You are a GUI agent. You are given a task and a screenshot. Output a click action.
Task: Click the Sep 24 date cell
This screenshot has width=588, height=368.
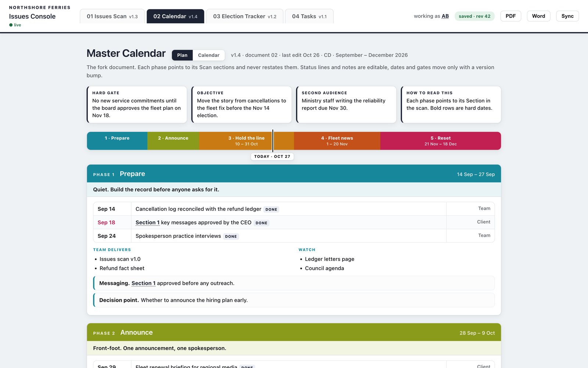(112, 236)
